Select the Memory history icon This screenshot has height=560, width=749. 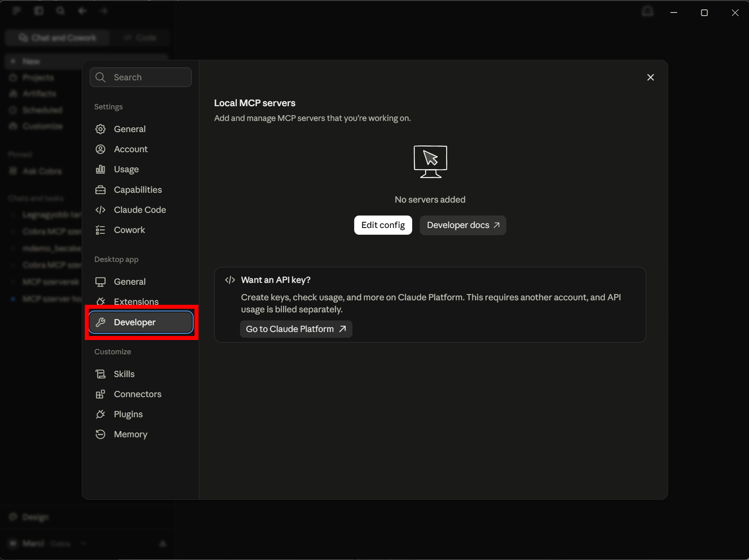100,434
